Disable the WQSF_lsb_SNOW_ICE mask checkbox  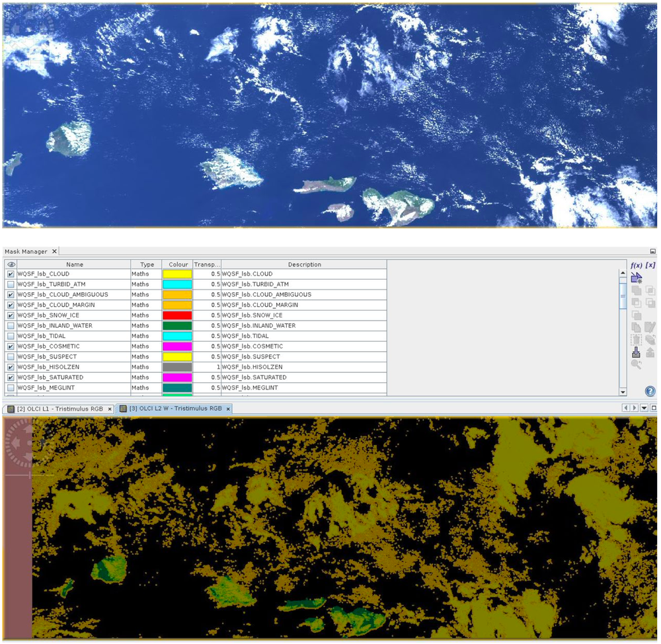tap(11, 315)
